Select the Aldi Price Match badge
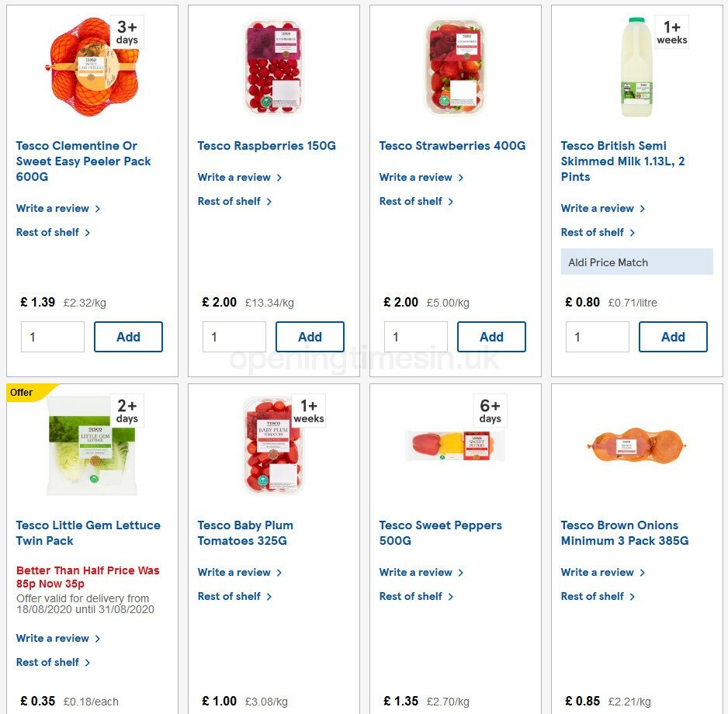The height and width of the screenshot is (714, 728). click(636, 262)
